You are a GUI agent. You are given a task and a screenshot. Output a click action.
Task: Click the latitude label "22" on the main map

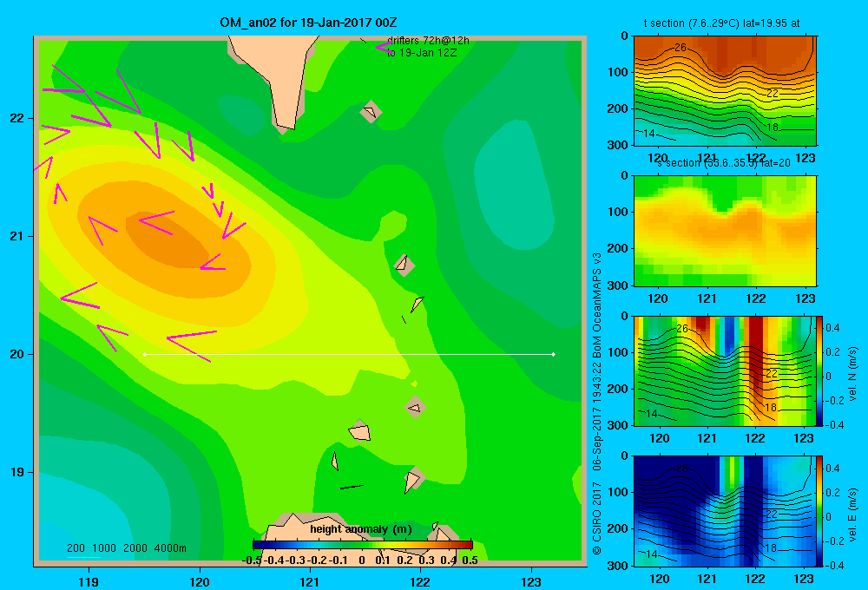[17, 118]
